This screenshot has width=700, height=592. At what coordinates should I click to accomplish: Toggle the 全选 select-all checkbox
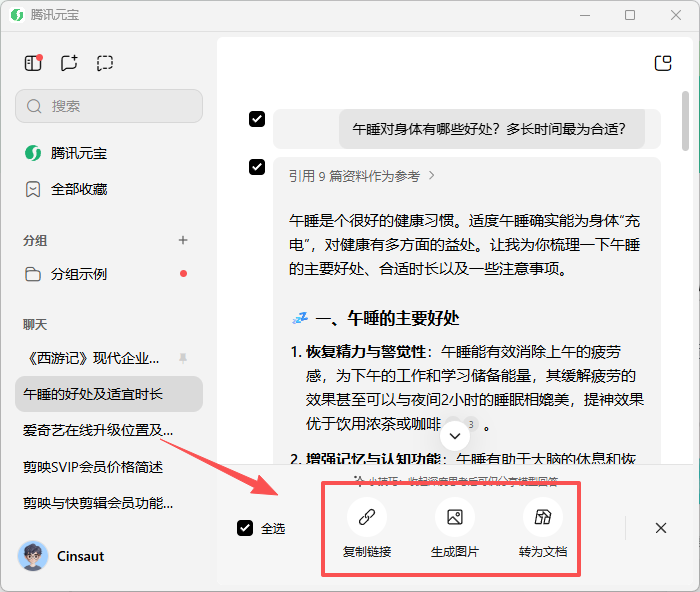[245, 528]
